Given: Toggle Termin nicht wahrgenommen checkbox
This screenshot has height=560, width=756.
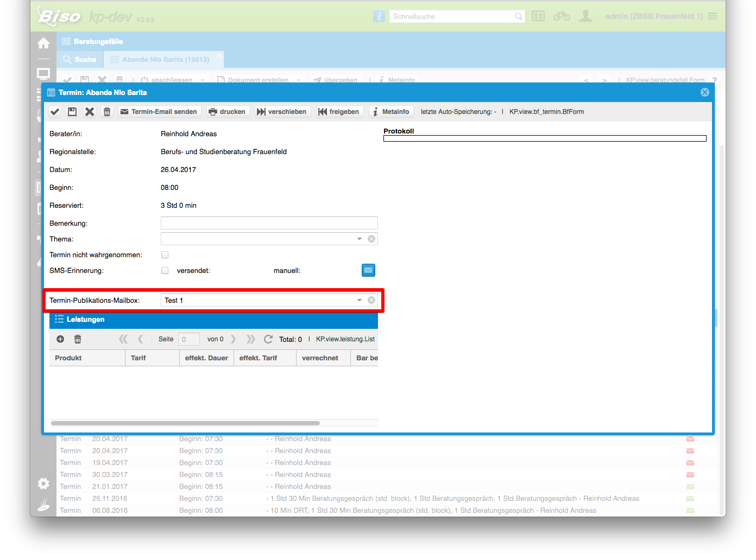Looking at the screenshot, I should pos(165,254).
